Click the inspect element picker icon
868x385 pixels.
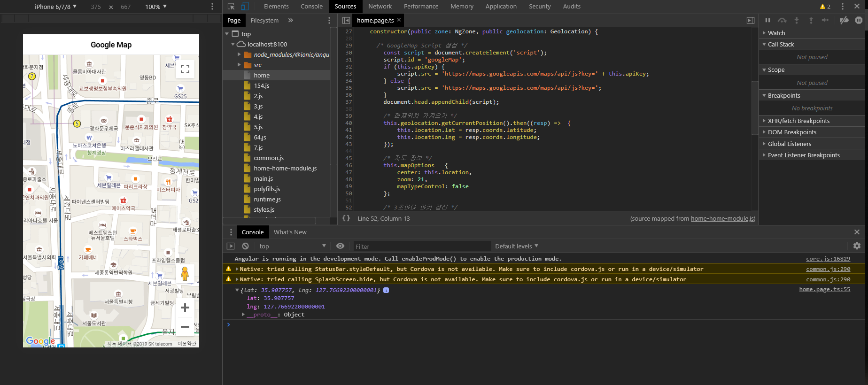[x=231, y=7]
